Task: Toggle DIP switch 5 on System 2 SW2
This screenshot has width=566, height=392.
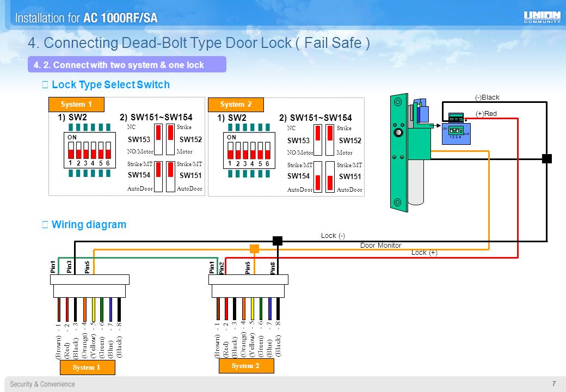Action: 260,150
